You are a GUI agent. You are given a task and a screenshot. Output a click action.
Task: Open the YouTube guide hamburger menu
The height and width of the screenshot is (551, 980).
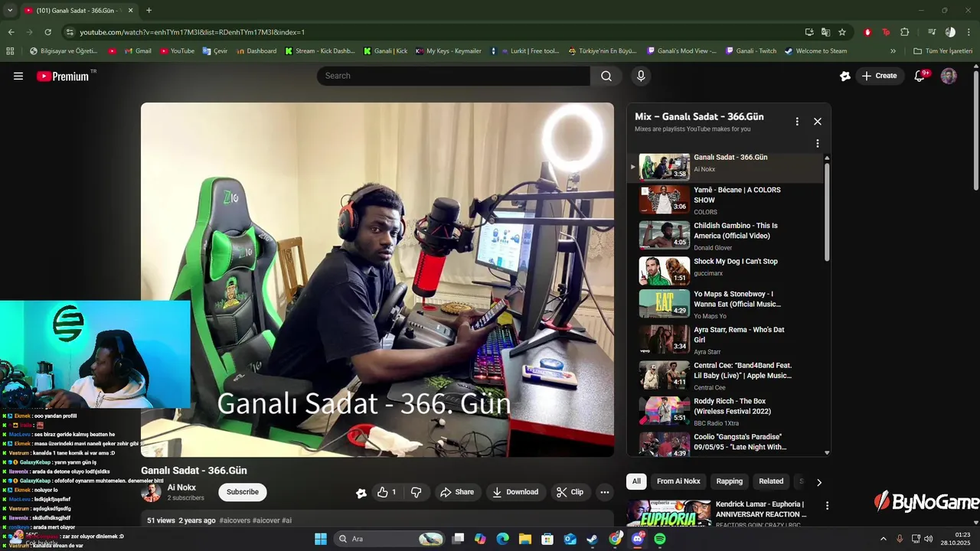(x=18, y=76)
